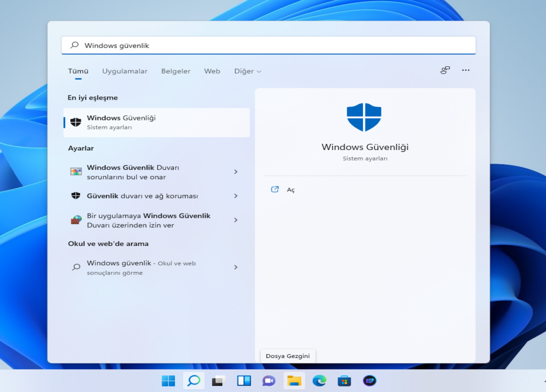
Task: Open the round dark app icon on taskbar
Action: pos(370,380)
